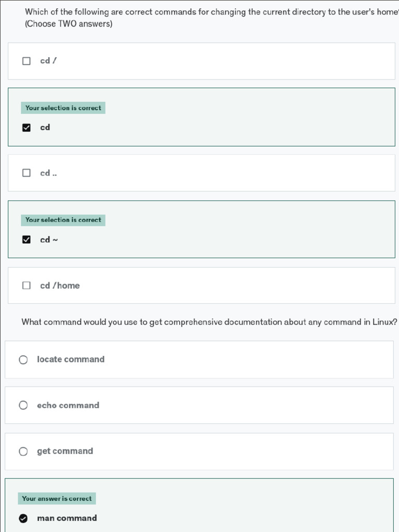Image resolution: width=399 pixels, height=532 pixels.
Task: Click 'Your selection is correct' badge above 'cd ~'
Action: pos(63,220)
